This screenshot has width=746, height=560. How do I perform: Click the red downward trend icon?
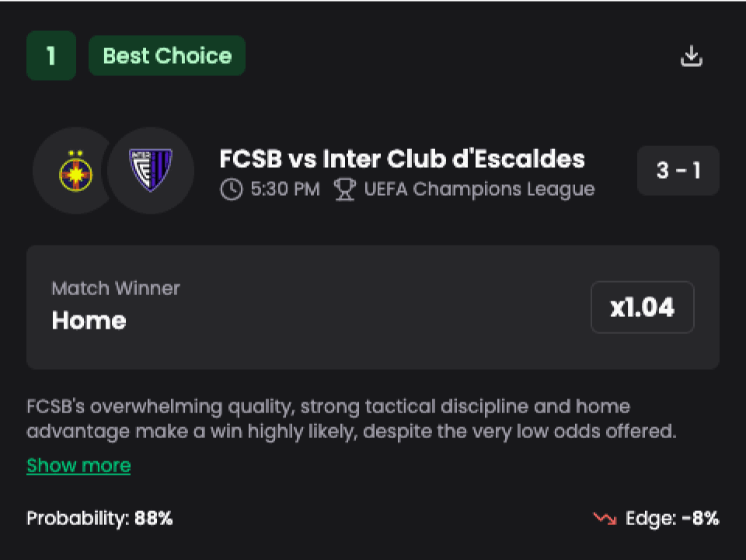coord(604,518)
